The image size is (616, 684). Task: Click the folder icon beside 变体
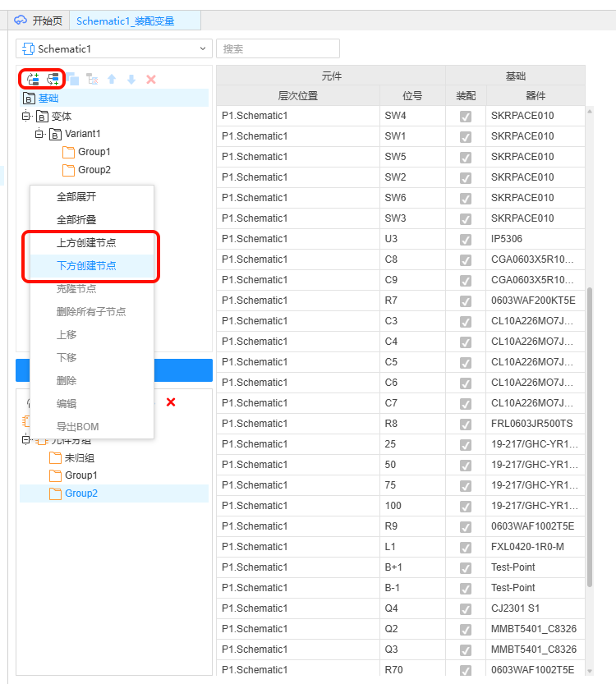[42, 117]
